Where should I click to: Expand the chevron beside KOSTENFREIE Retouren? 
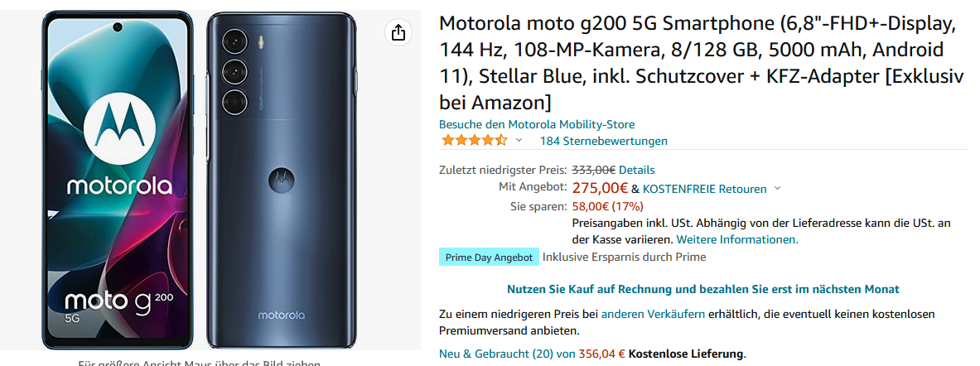tap(777, 189)
